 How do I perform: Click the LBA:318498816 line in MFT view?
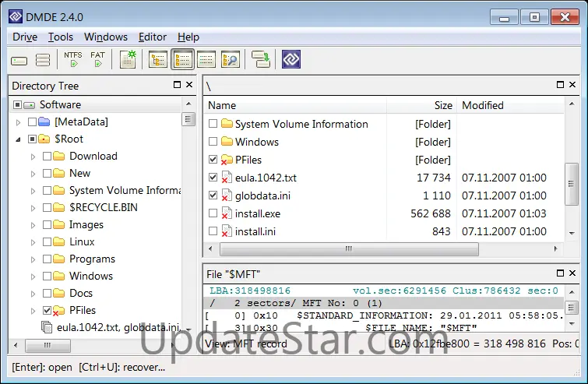[x=385, y=291]
